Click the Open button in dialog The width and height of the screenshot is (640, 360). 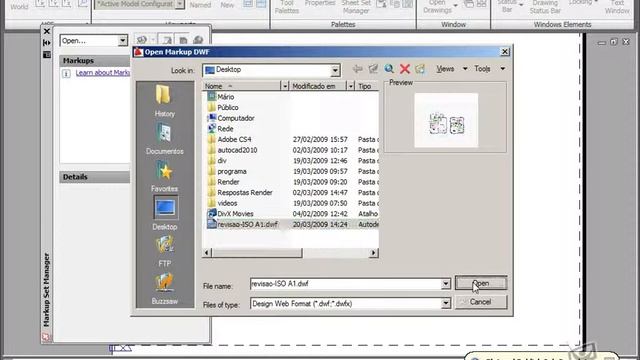pos(481,283)
